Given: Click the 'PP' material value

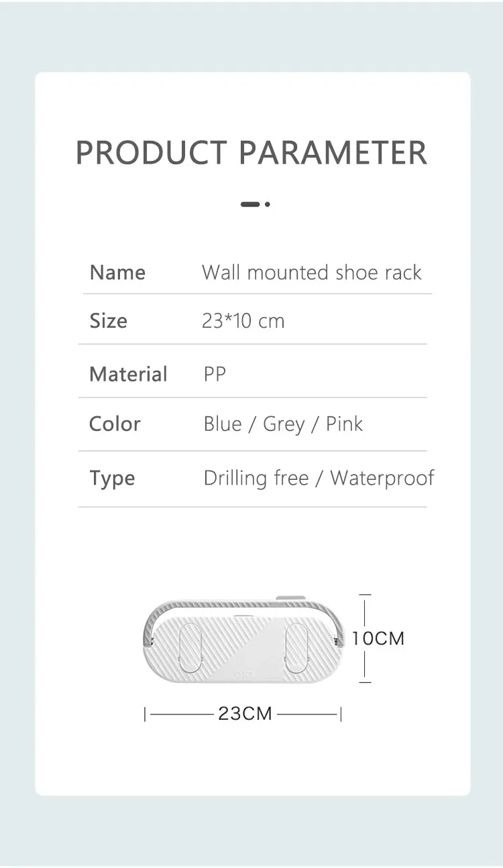Looking at the screenshot, I should pyautogui.click(x=215, y=373).
